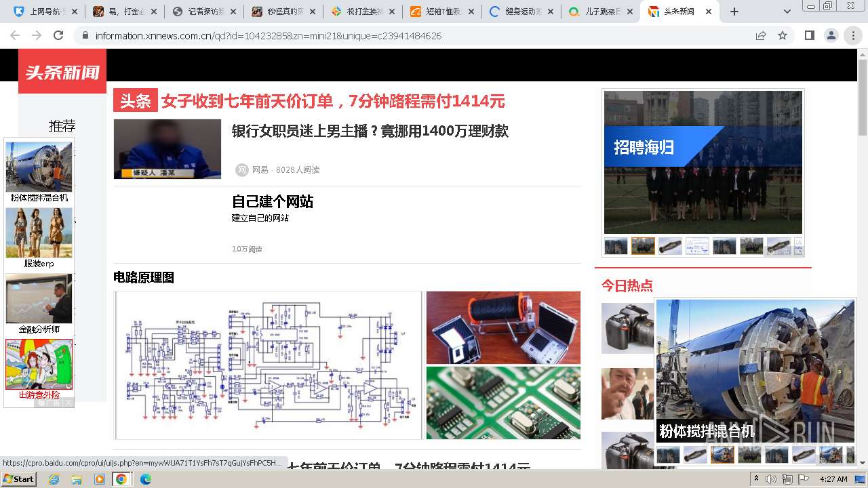
Task: Open the system clock showing 4:27 AM
Action: click(833, 479)
